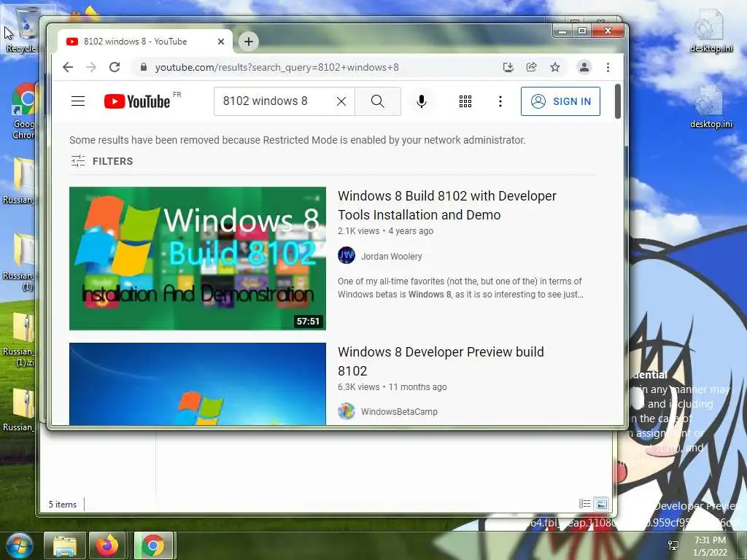Open Windows 8 Build 8102 video thumbnail
Screen dimensions: 747x560
198,259
